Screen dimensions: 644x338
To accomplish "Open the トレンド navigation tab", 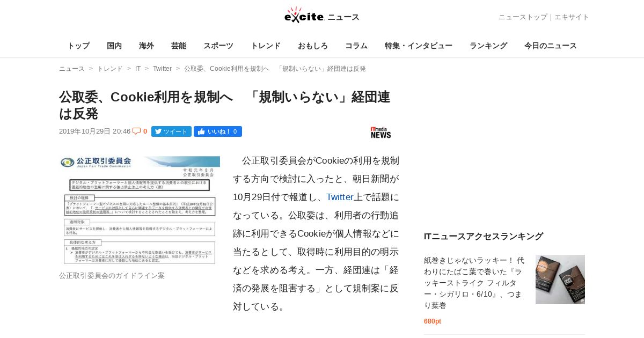I will point(266,46).
